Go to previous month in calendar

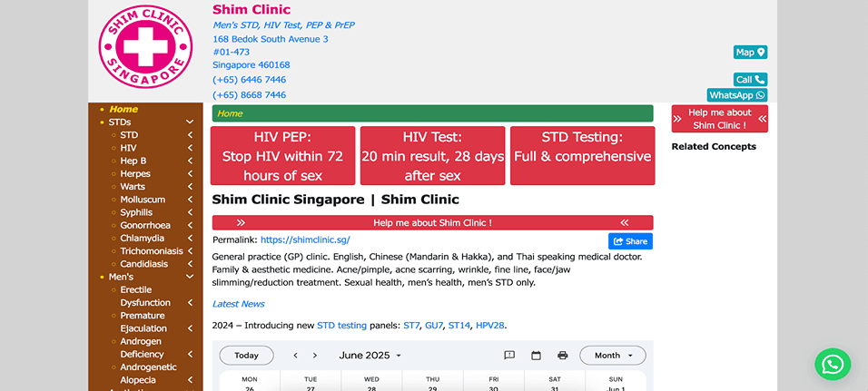296,355
